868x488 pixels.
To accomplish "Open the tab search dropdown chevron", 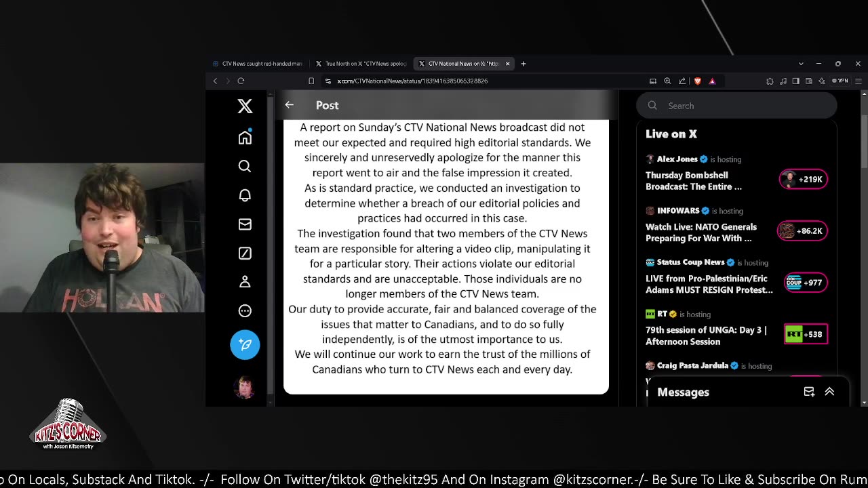I will coord(801,64).
